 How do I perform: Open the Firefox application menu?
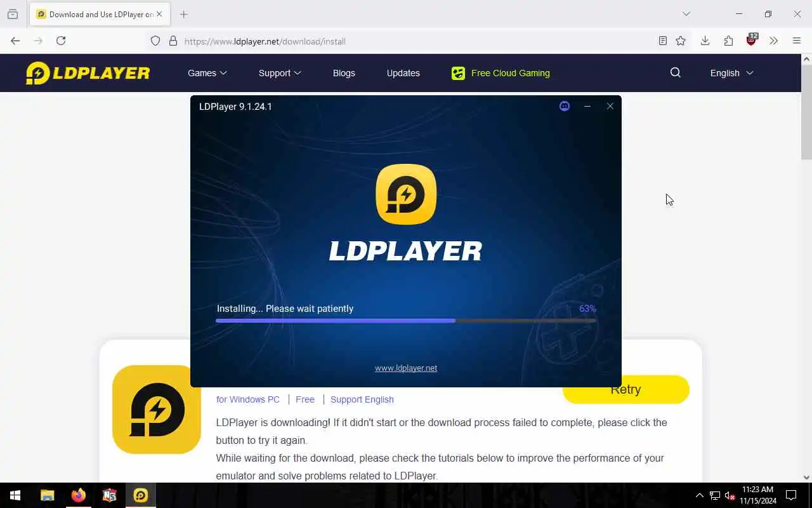click(x=797, y=41)
